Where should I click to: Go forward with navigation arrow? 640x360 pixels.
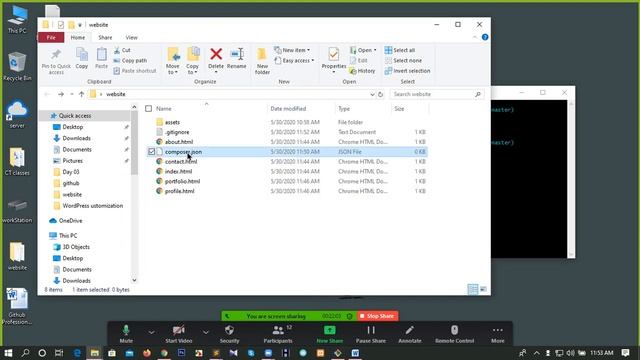tap(61, 94)
